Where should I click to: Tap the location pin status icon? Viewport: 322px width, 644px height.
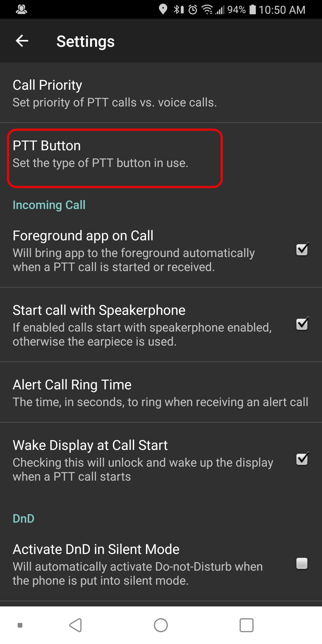point(163,10)
